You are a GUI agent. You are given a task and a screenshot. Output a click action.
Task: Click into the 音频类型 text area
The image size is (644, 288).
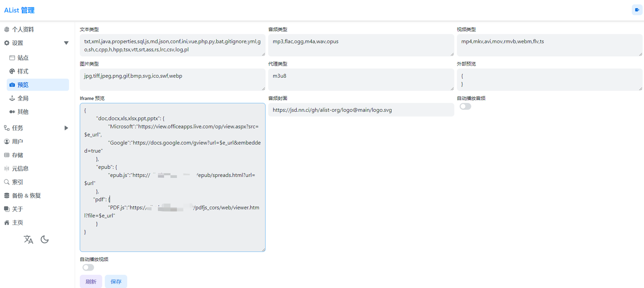click(x=361, y=46)
